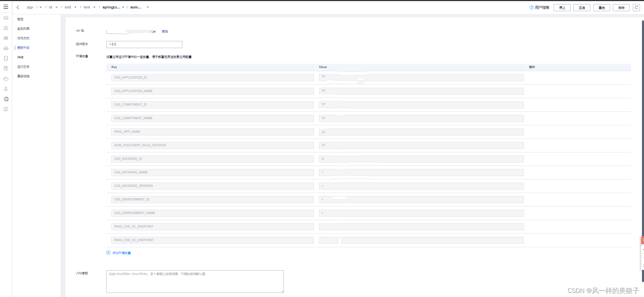The height and width of the screenshot is (297, 644).
Task: Click the Key column header
Action: point(114,67)
